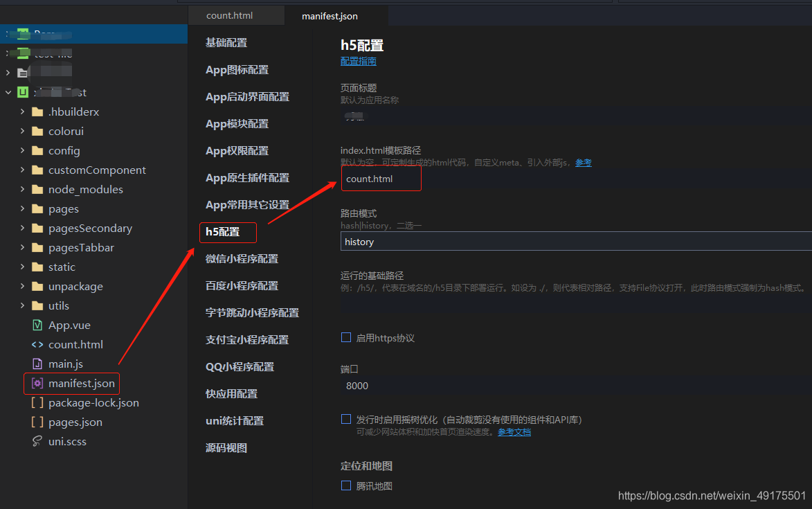Viewport: 812px width, 509px height.
Task: Click the 页面标题 input field
Action: point(576,116)
